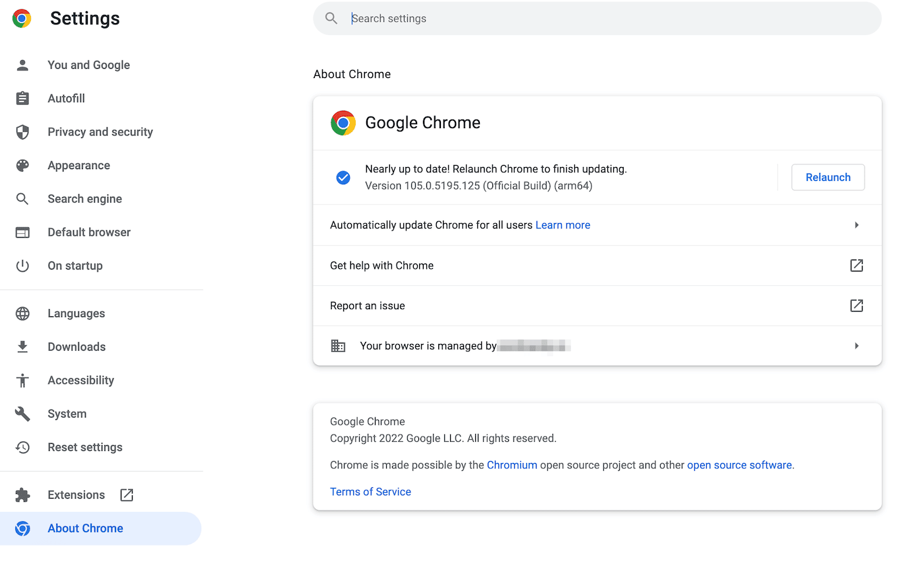This screenshot has height=562, width=924.
Task: Open Report an issue via external link icon
Action: (x=856, y=305)
